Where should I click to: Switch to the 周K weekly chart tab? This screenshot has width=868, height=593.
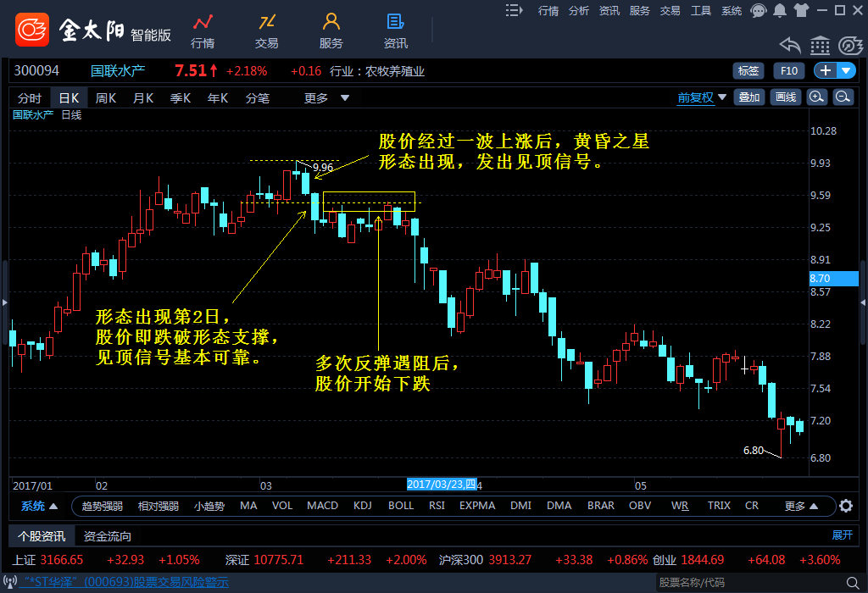106,98
